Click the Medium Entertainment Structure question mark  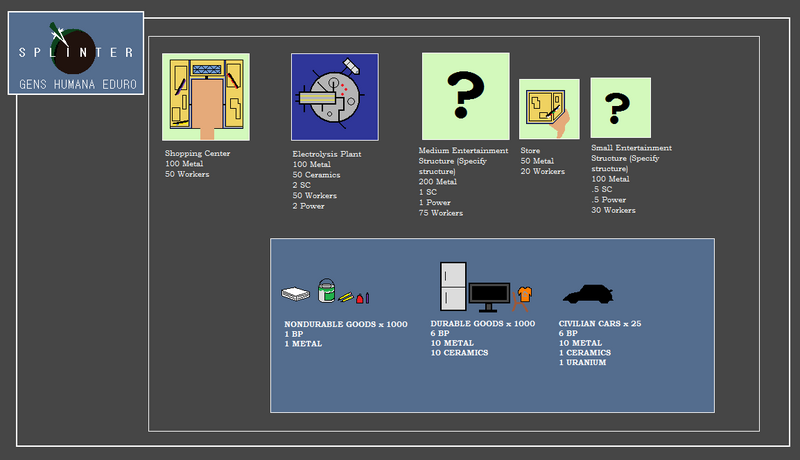tap(465, 96)
